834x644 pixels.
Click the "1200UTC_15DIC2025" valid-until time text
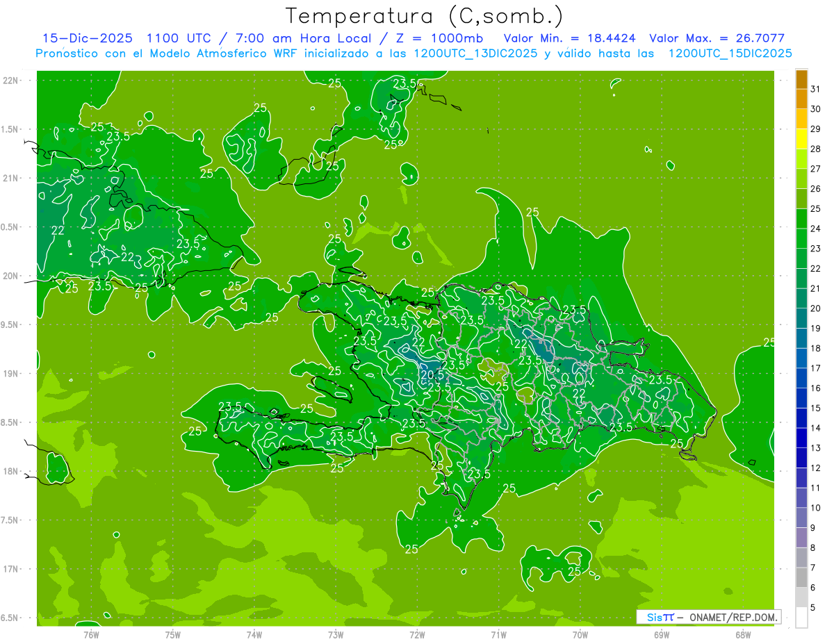(x=730, y=53)
